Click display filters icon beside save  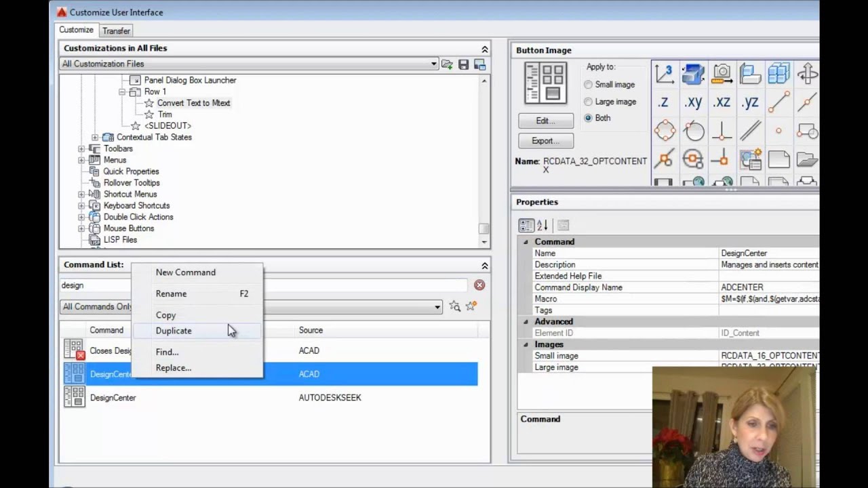[479, 64]
